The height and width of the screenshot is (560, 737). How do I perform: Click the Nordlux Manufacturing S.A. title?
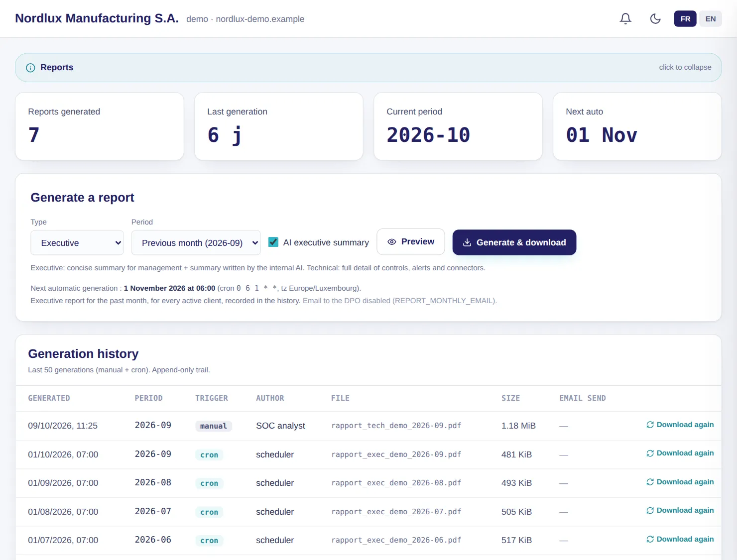pyautogui.click(x=97, y=18)
